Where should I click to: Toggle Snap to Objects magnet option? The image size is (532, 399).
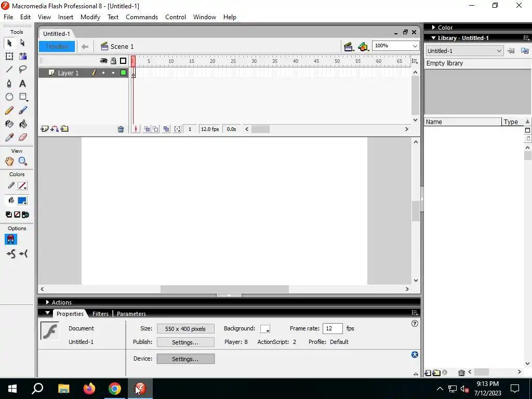coord(10,240)
